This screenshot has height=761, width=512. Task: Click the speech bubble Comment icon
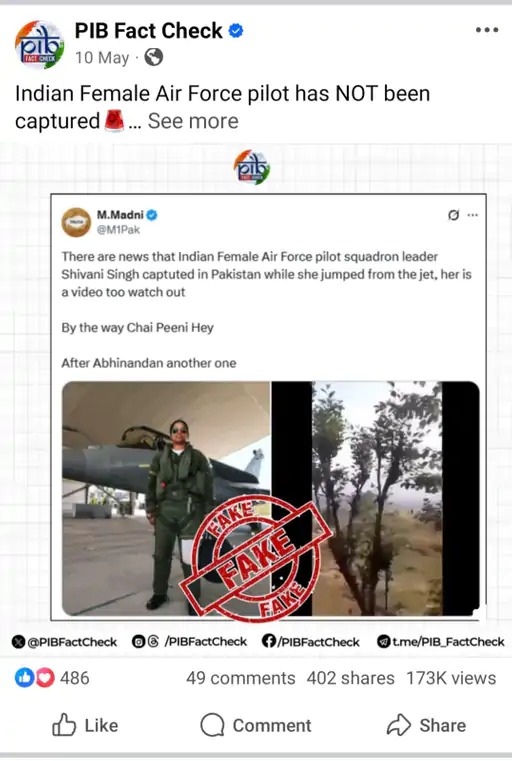[212, 725]
